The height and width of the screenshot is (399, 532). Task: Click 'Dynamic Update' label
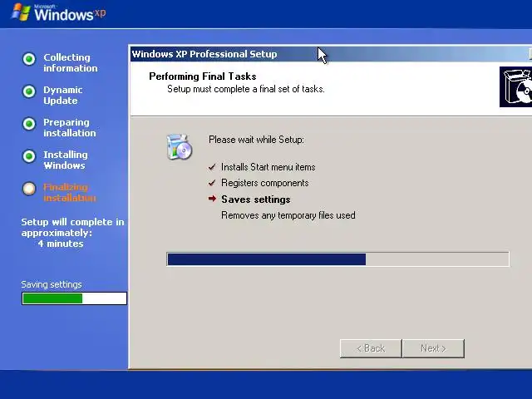[63, 96]
